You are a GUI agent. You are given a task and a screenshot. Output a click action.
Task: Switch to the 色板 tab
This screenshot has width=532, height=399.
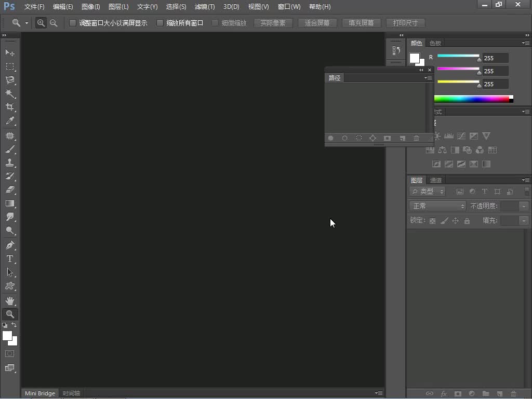[x=435, y=43]
